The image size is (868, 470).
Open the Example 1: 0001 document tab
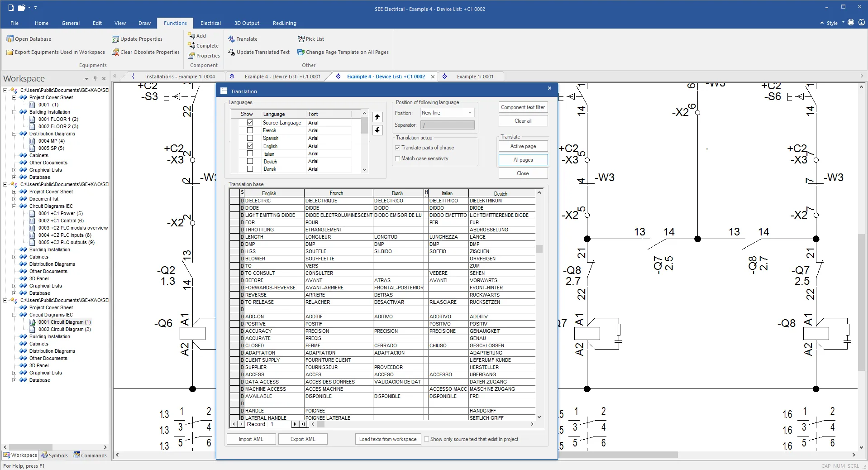coord(475,77)
